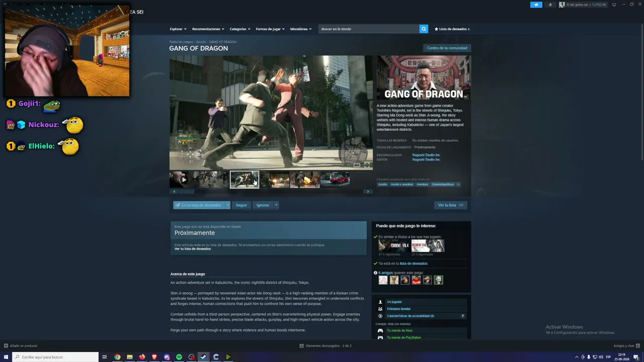Expand the Ignorar dropdown arrow
This screenshot has width=644, height=362.
tap(276, 205)
